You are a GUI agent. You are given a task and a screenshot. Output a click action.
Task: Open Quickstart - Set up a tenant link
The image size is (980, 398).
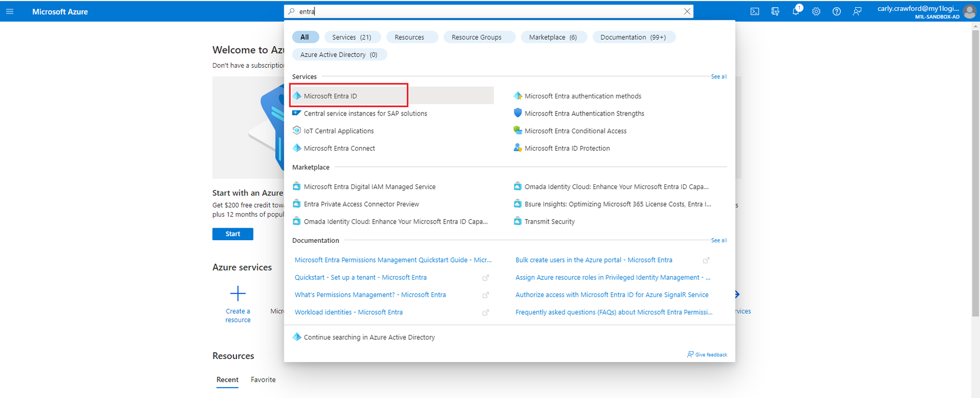pos(360,278)
